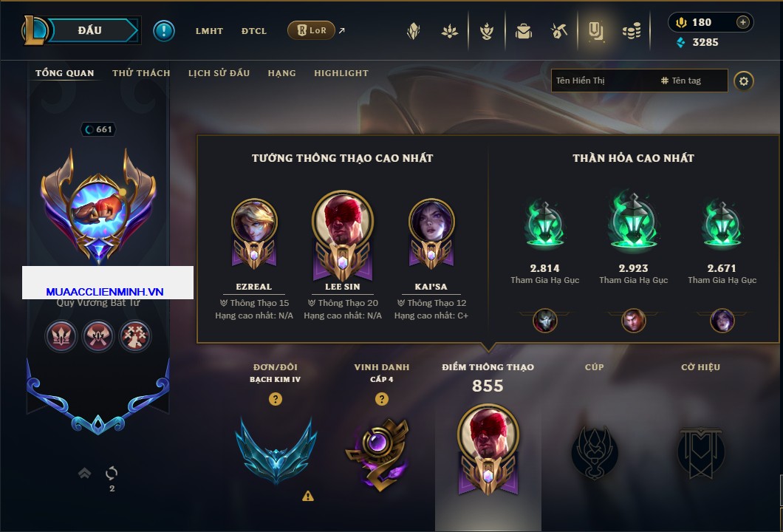Click the blue exclamation notification icon
783x532 pixels.
tap(164, 31)
